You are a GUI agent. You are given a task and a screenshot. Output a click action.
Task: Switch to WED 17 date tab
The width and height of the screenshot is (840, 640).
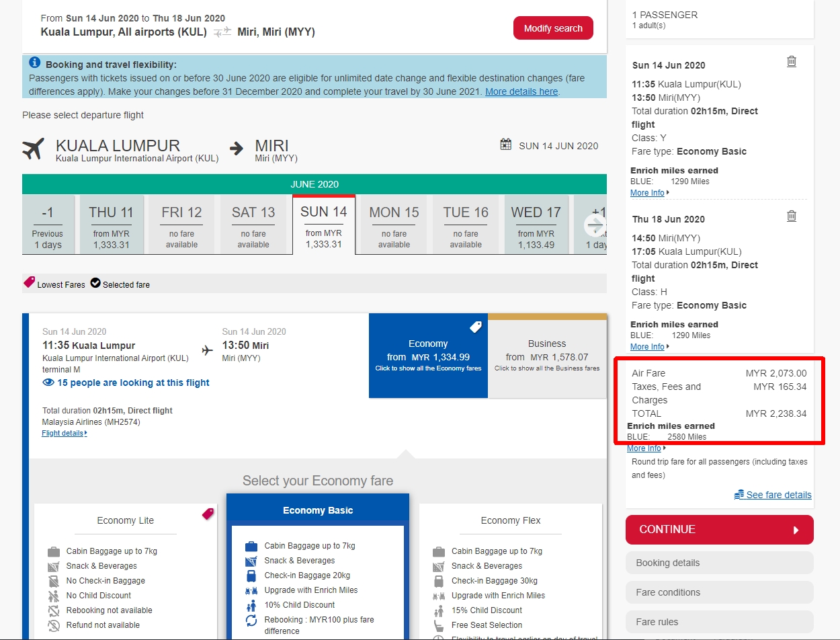tap(536, 225)
